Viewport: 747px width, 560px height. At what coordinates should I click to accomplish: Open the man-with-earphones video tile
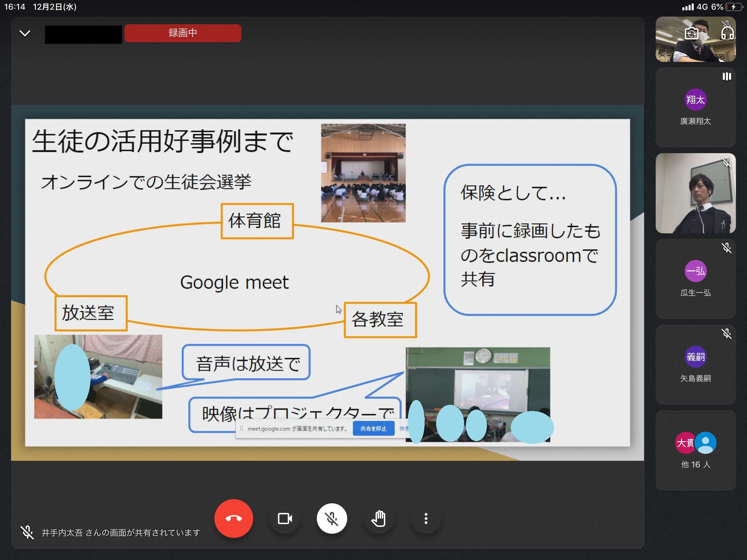(695, 193)
